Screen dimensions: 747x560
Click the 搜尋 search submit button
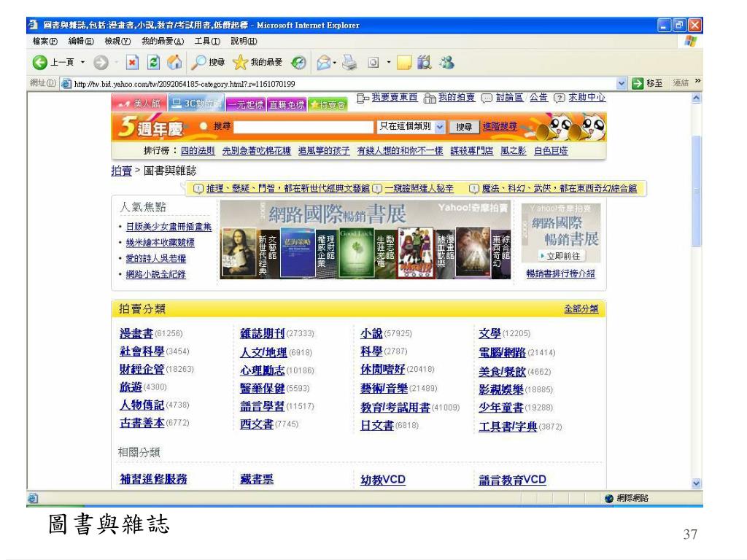464,127
